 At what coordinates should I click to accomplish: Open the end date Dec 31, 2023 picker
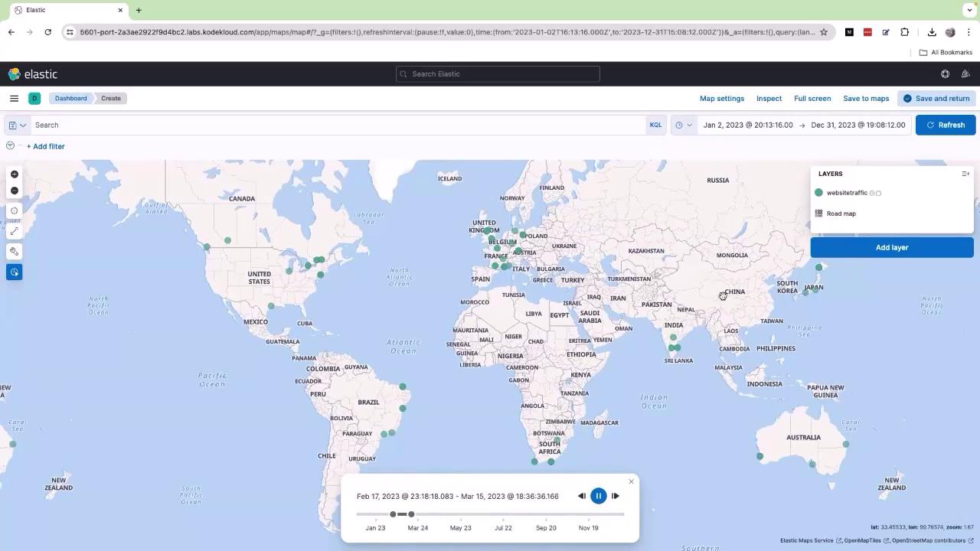click(x=858, y=125)
